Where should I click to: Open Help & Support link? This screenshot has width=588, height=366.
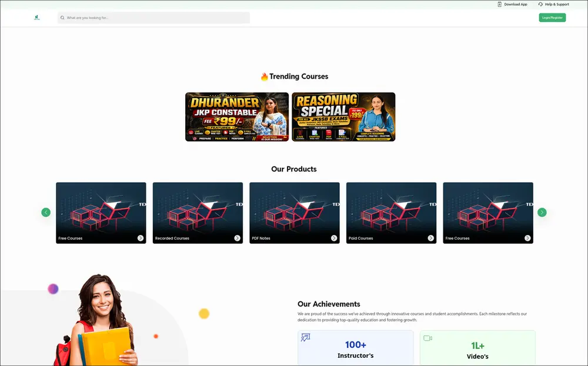(x=553, y=4)
